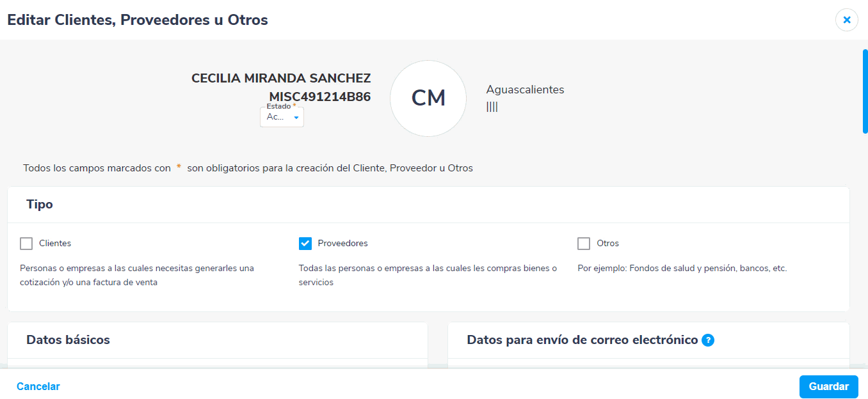Screen dimensions: 868x399
Task: Click the Datos básicos section heading
Action: (68, 340)
